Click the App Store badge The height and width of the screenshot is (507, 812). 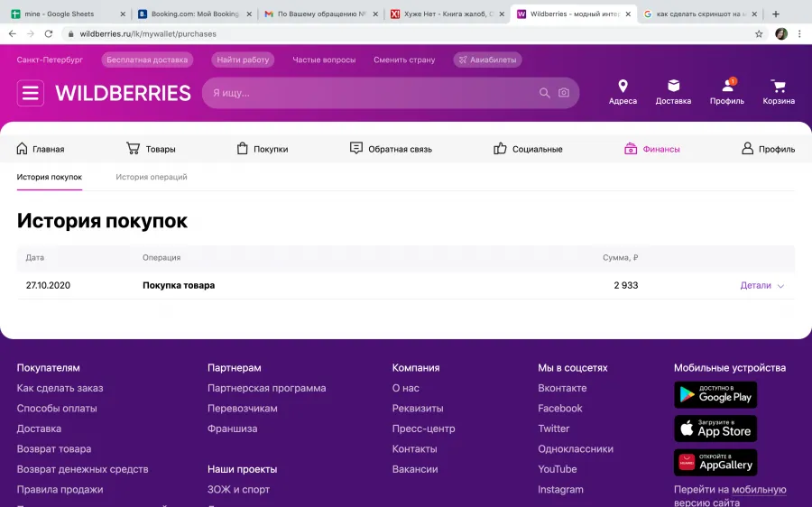coord(715,429)
